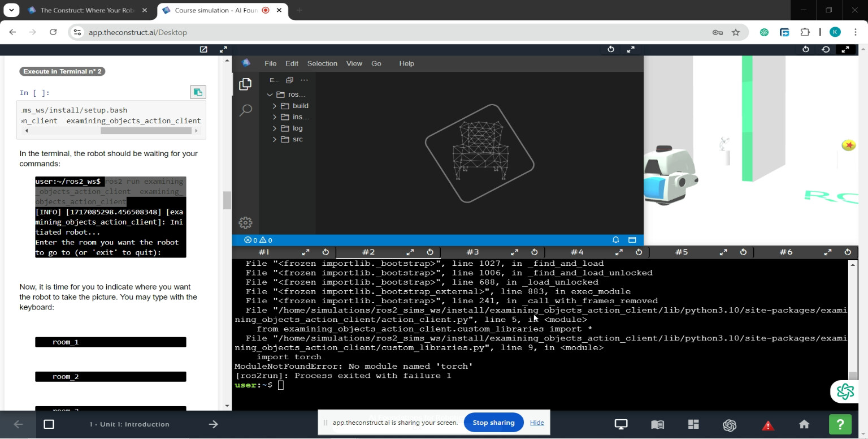868x439 pixels.
Task: Click the red warning triangle in bottom bar
Action: (767, 425)
